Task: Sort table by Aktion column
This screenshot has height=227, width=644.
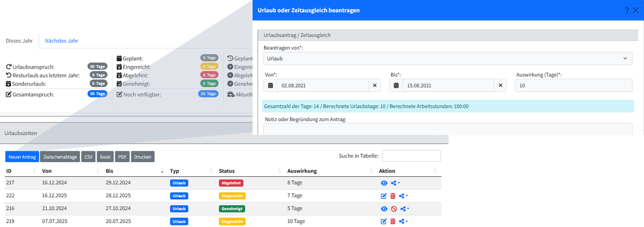Action: [x=409, y=171]
